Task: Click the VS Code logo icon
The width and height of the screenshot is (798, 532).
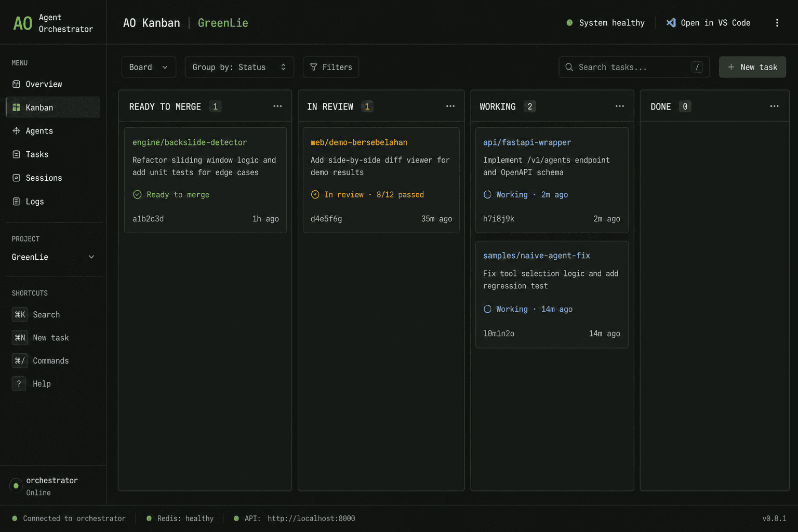Action: tap(671, 23)
